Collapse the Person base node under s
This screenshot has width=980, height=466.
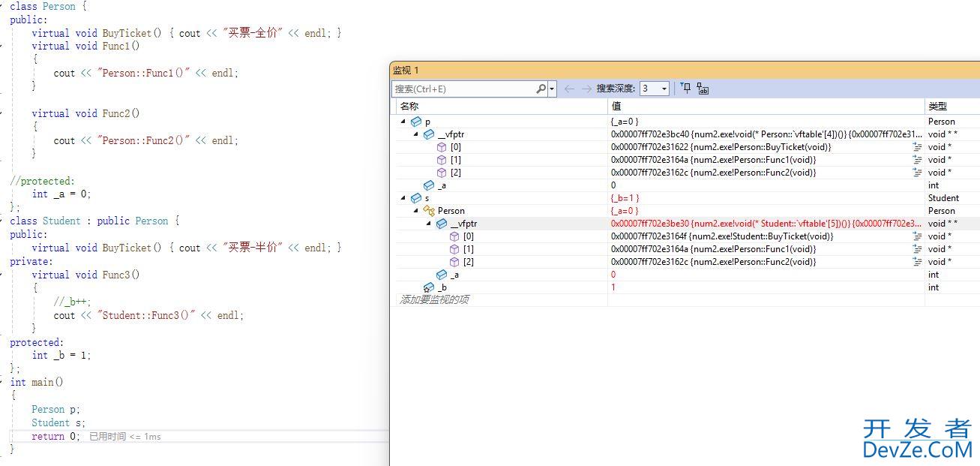click(416, 211)
